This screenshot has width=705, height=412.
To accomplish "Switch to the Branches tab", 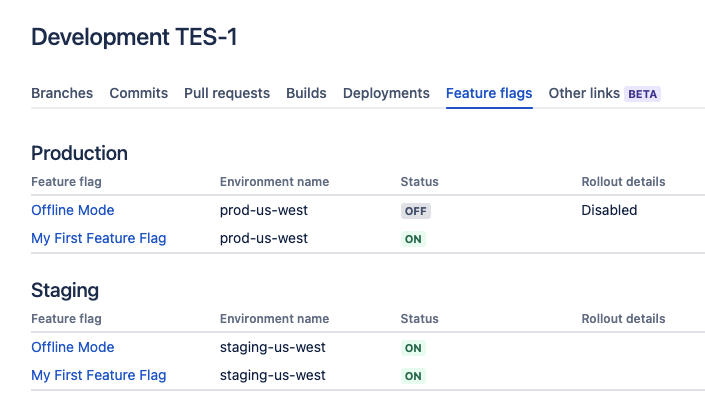I will tap(62, 93).
